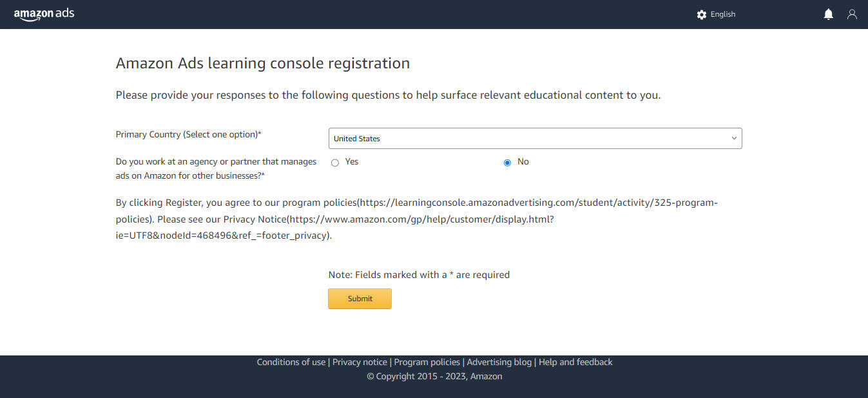Image resolution: width=868 pixels, height=398 pixels.
Task: Open the notifications bell
Action: 828,14
